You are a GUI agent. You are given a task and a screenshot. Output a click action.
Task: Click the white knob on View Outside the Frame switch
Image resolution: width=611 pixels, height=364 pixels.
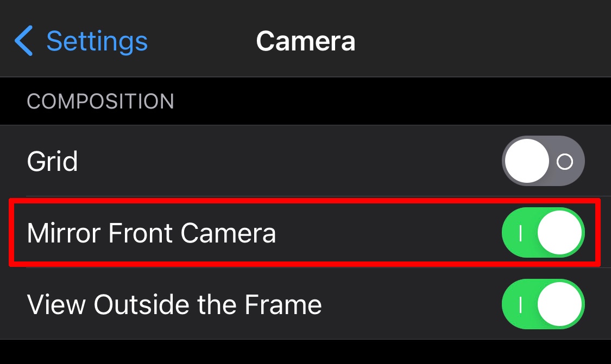pos(560,304)
